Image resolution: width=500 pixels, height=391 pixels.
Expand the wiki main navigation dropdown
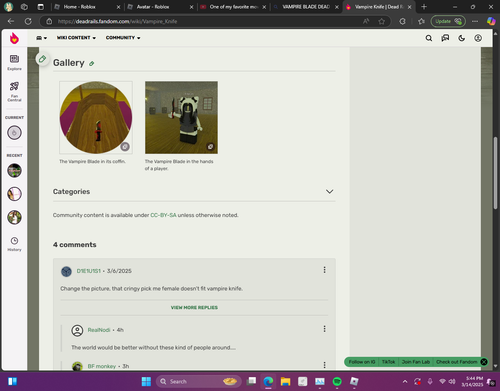coord(41,38)
